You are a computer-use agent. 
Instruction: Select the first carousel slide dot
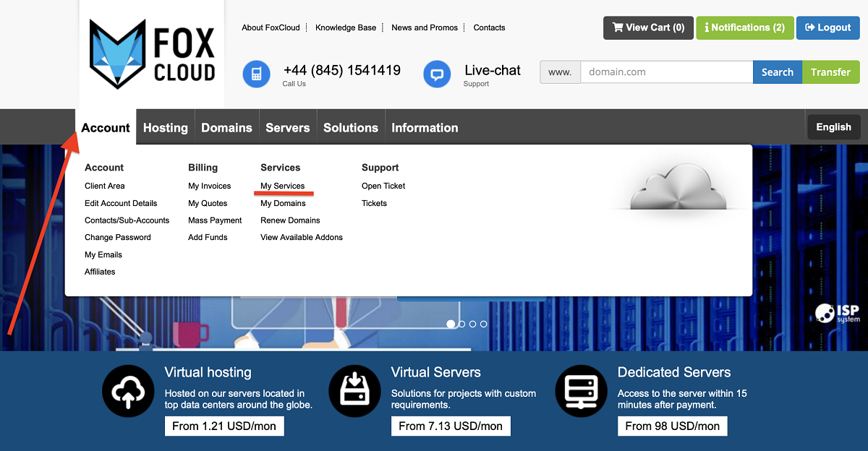click(x=451, y=324)
